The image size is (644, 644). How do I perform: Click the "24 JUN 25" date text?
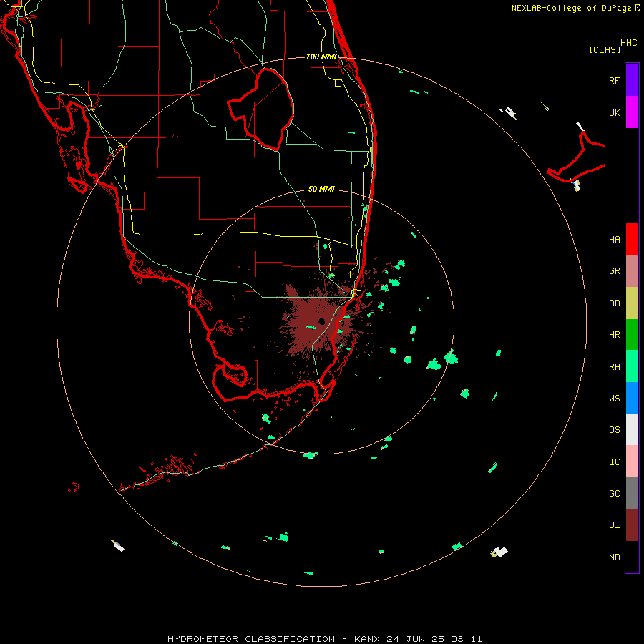click(416, 639)
